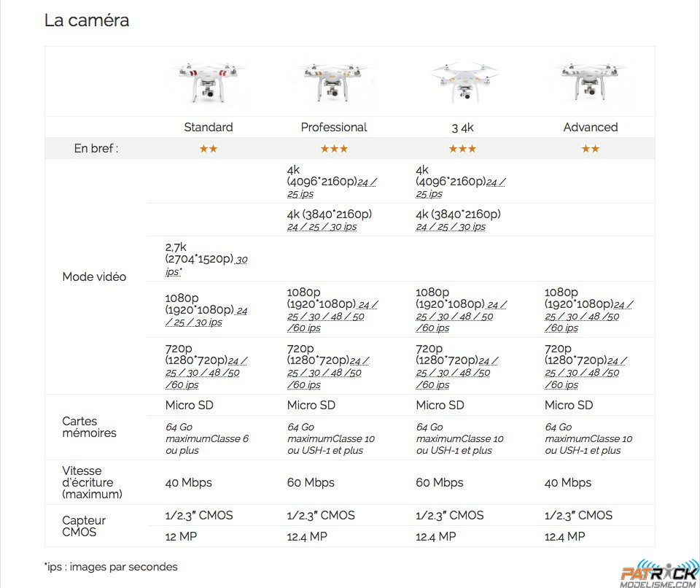Viewport: 700px width, 588px height.
Task: Click the 'Mode vidéo' row label
Action: click(94, 276)
